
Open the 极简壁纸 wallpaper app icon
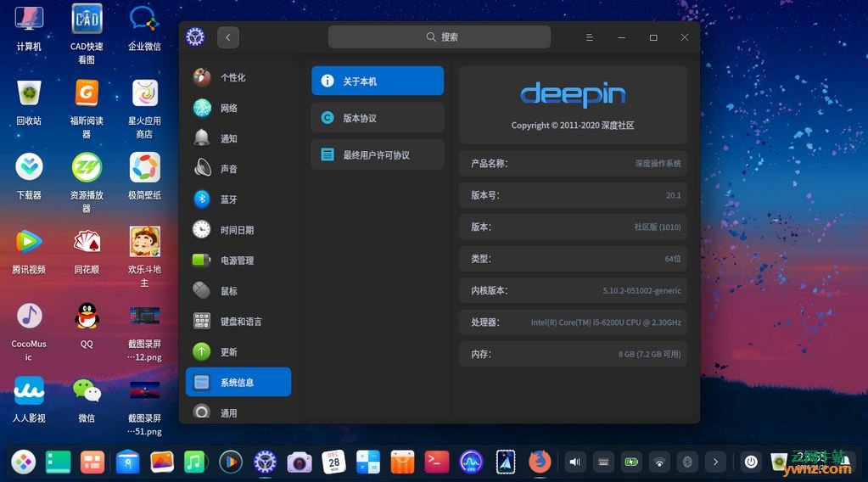(x=144, y=177)
